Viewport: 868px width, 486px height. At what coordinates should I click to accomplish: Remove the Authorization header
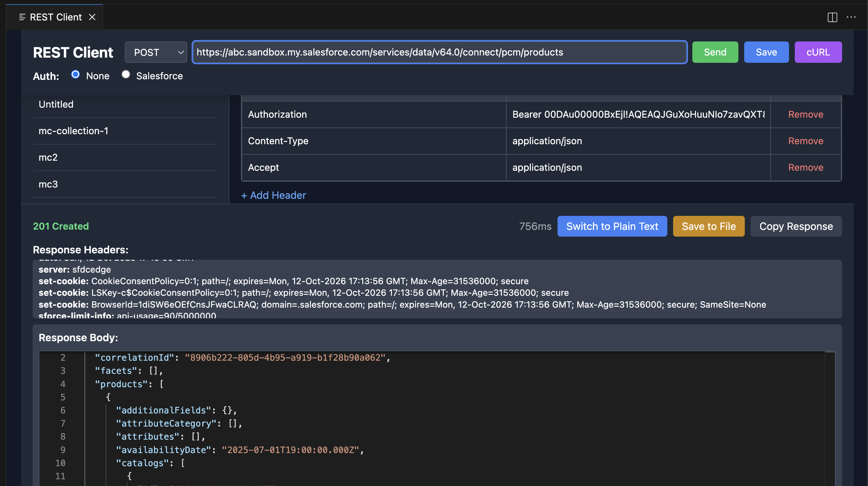805,115
